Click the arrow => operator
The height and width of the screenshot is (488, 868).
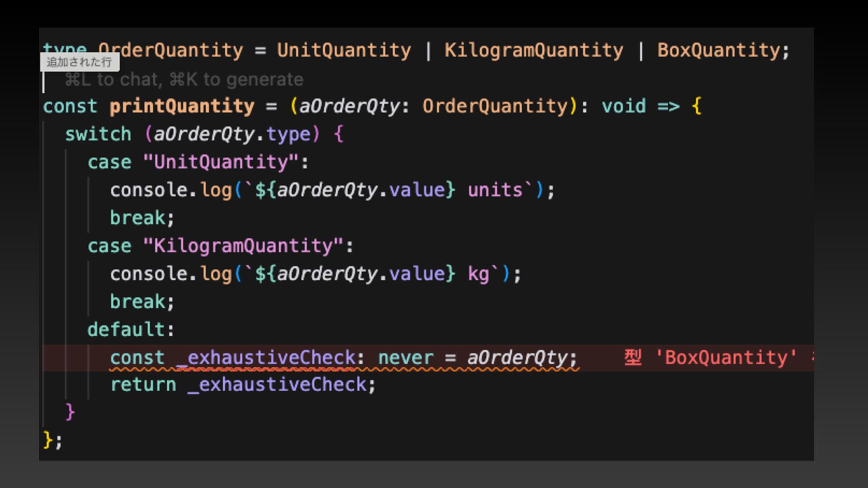pyautogui.click(x=668, y=106)
